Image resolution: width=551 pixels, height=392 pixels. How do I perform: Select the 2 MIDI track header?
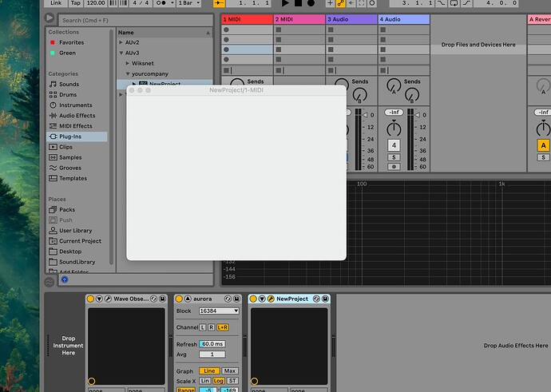click(x=299, y=19)
